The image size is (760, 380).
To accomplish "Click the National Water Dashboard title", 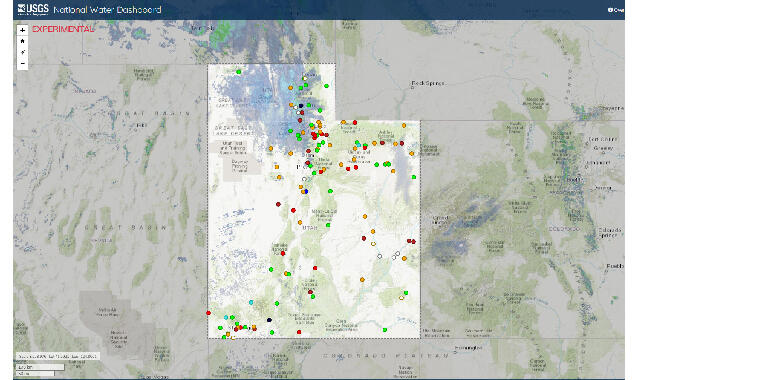I will 107,10.
